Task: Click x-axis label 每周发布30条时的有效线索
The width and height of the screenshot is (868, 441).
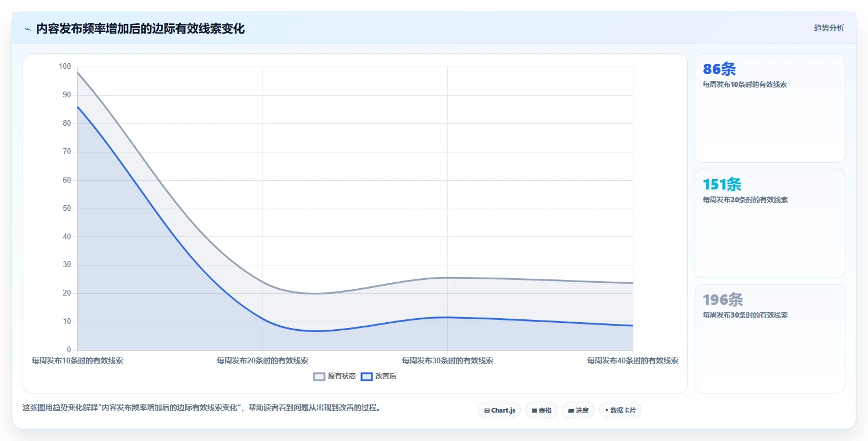Action: [x=447, y=360]
